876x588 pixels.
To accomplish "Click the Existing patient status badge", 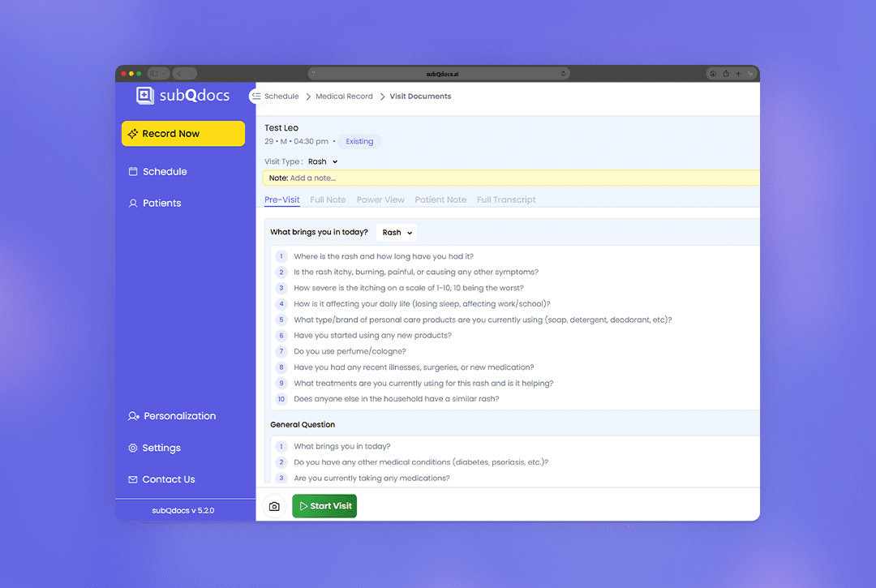I will [x=359, y=141].
